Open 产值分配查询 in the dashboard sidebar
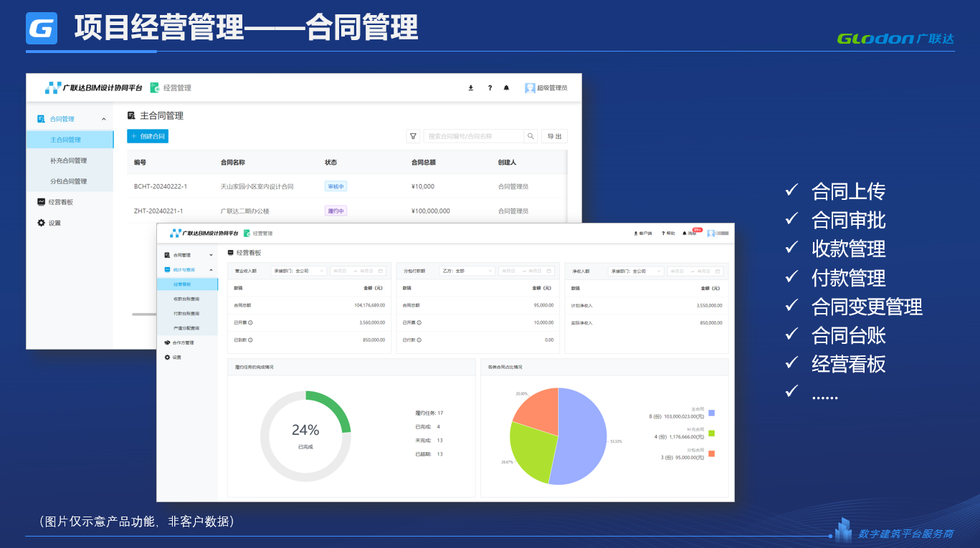The height and width of the screenshot is (548, 980). [187, 328]
